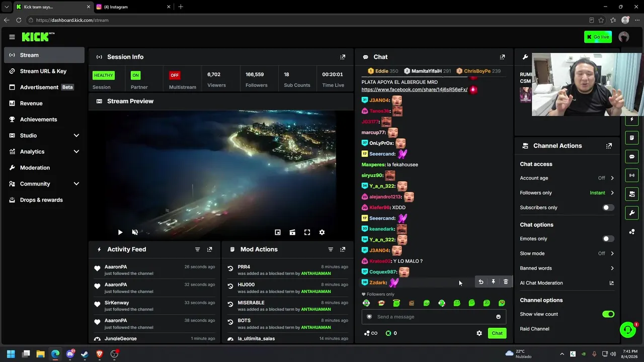Pop out the Activity Feed panel
Viewport: 644px width, 362px height.
(x=210, y=249)
